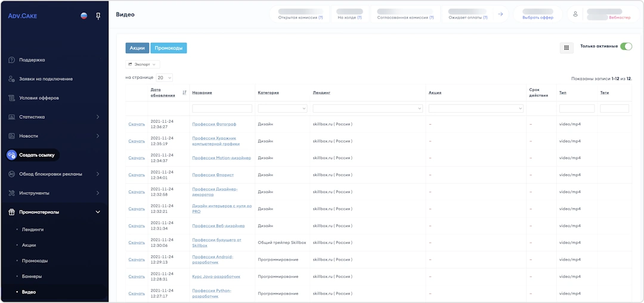
Task: Click the Акции button
Action: [x=137, y=48]
